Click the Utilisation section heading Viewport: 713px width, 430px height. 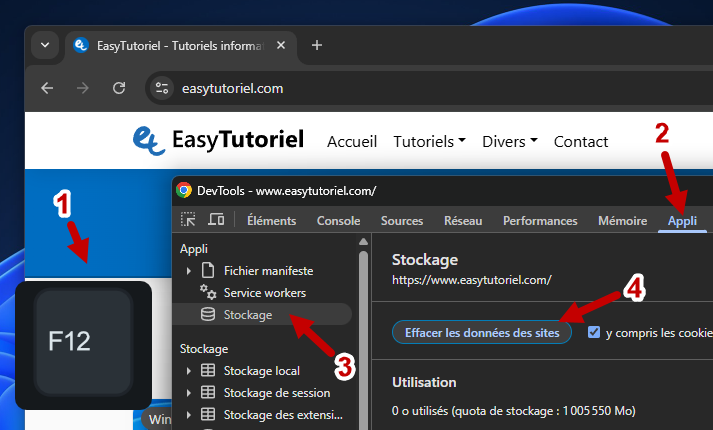[x=424, y=382]
